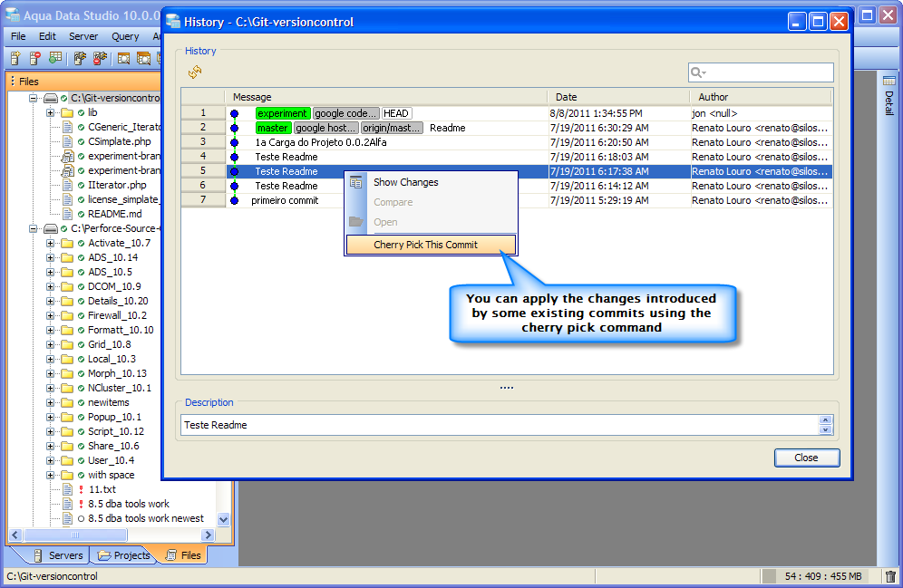
Task: Select history row 7, primeiro commit
Action: 506,200
